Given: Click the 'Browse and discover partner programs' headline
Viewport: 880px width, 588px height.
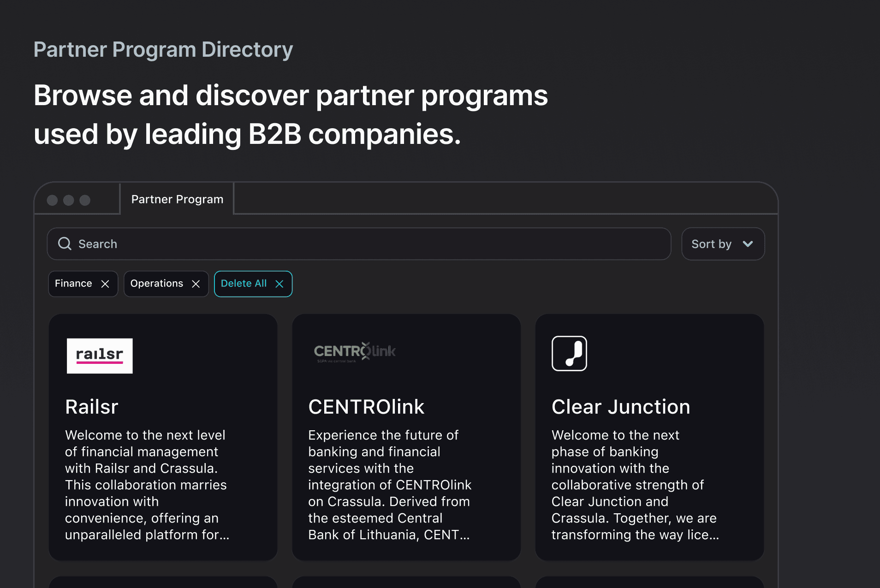Looking at the screenshot, I should [x=291, y=95].
